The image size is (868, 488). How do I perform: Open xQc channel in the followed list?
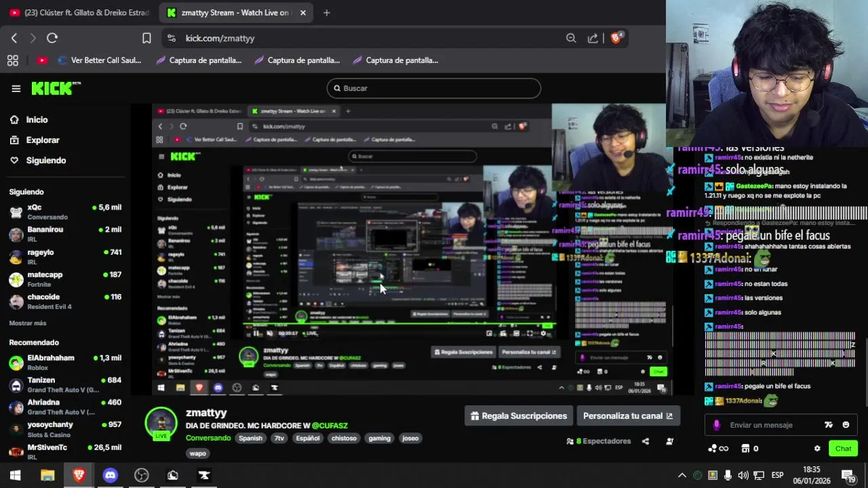(65, 211)
